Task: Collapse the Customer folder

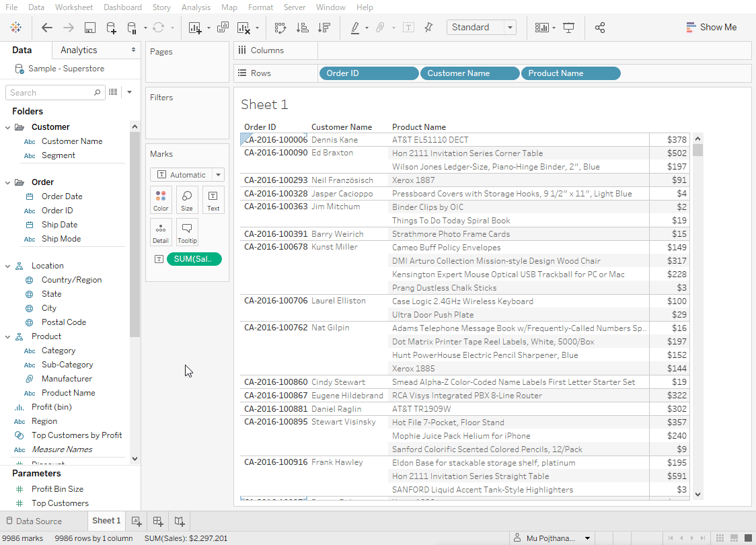Action: pyautogui.click(x=7, y=127)
